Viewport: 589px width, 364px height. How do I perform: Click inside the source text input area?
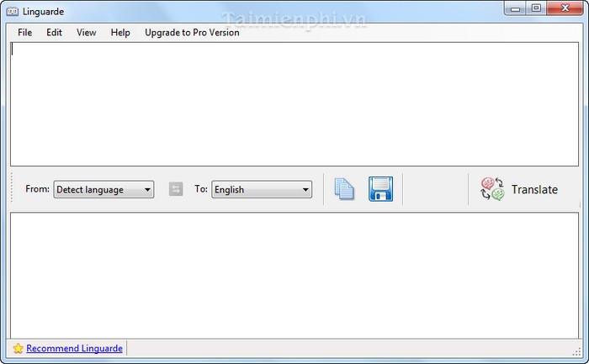294,104
